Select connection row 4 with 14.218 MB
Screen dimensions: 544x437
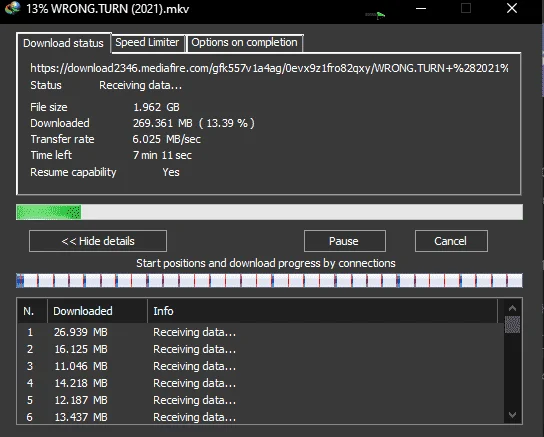coord(260,383)
